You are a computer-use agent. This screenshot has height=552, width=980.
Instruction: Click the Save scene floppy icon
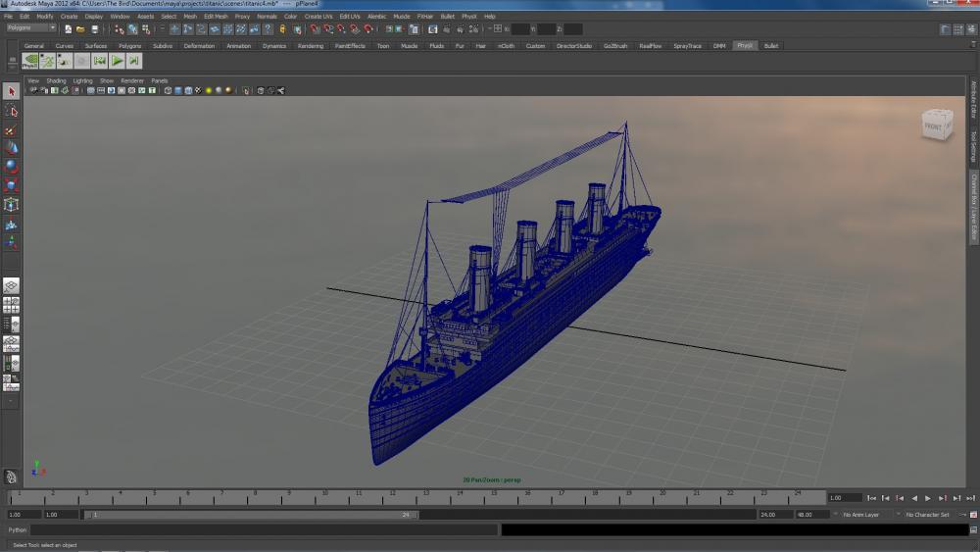(x=94, y=29)
